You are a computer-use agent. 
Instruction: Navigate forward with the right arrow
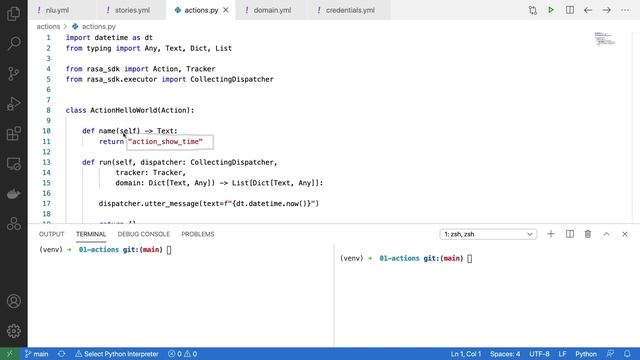pyautogui.click(x=607, y=10)
